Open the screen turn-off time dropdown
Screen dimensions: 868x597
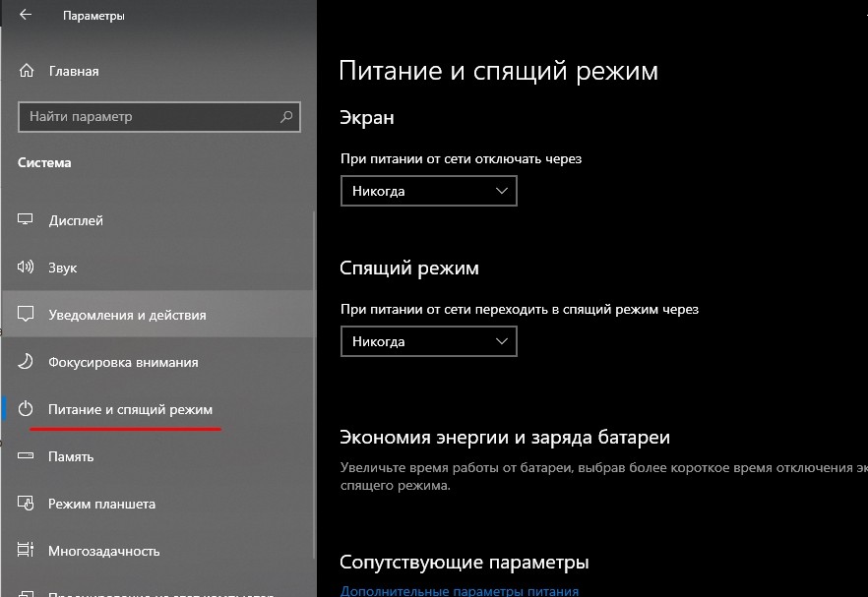(x=428, y=191)
